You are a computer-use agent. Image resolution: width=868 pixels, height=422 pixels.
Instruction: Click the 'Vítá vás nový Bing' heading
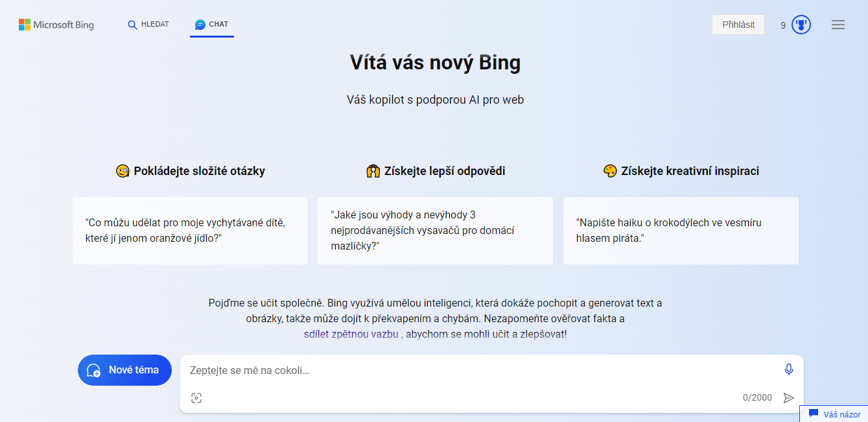click(x=435, y=62)
